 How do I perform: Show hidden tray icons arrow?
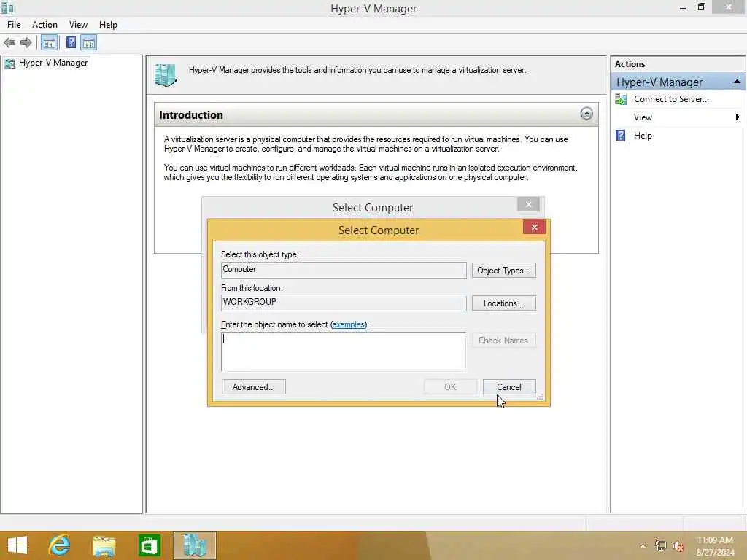643,546
